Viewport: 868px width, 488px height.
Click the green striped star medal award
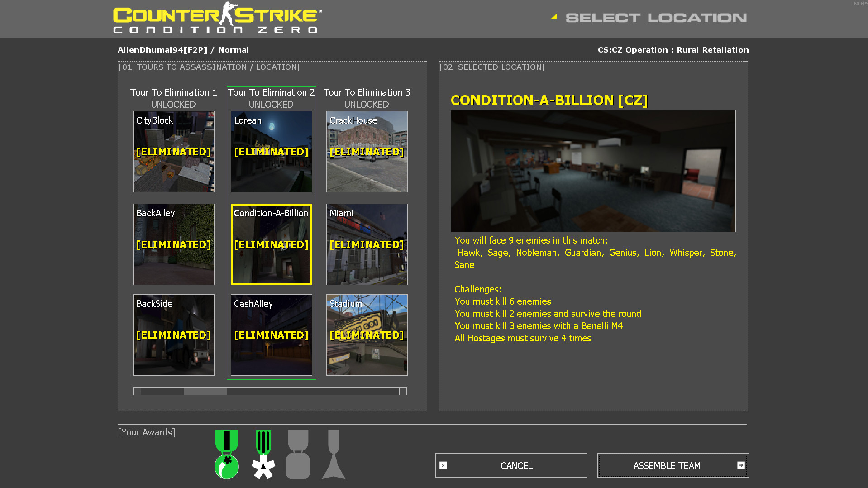click(x=263, y=455)
